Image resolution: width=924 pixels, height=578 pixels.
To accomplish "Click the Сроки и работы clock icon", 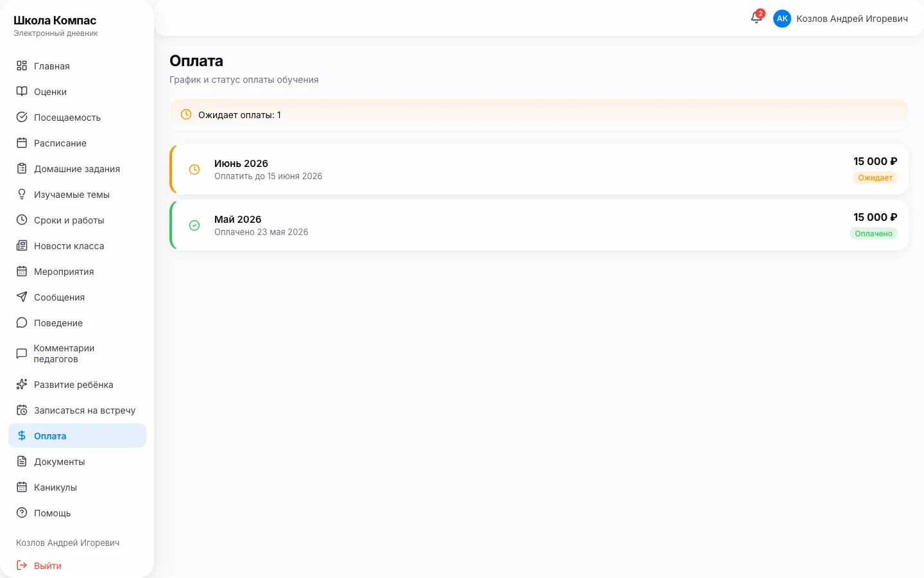I will click(x=22, y=220).
